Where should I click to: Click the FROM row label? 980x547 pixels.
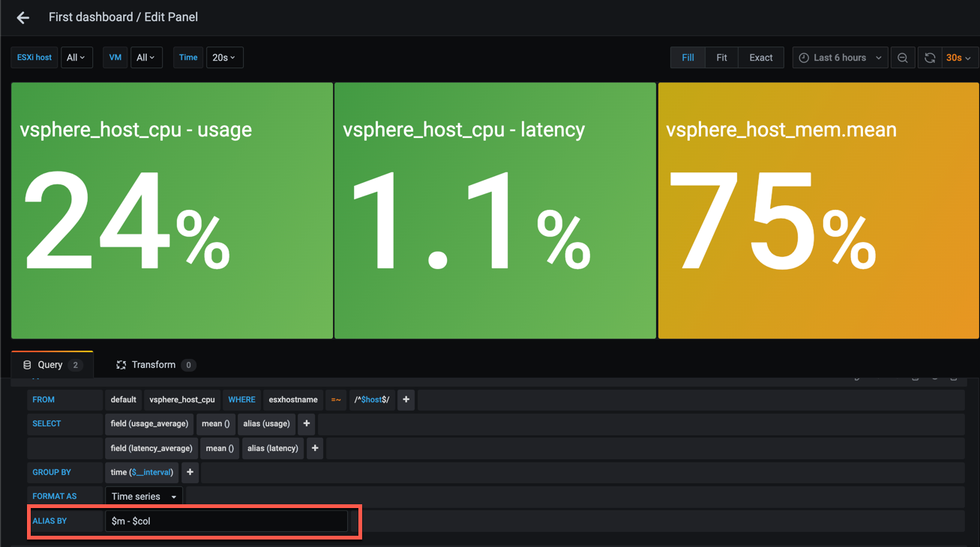click(65, 400)
